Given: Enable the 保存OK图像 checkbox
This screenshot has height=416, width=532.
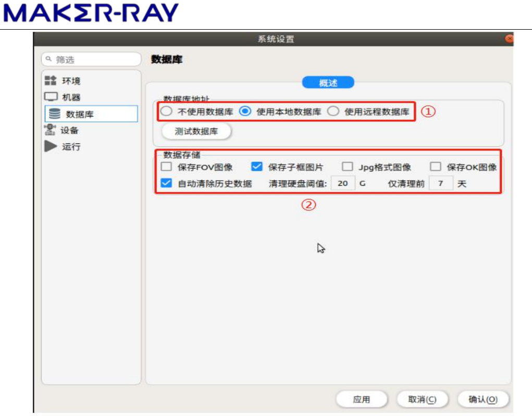Looking at the screenshot, I should point(435,167).
